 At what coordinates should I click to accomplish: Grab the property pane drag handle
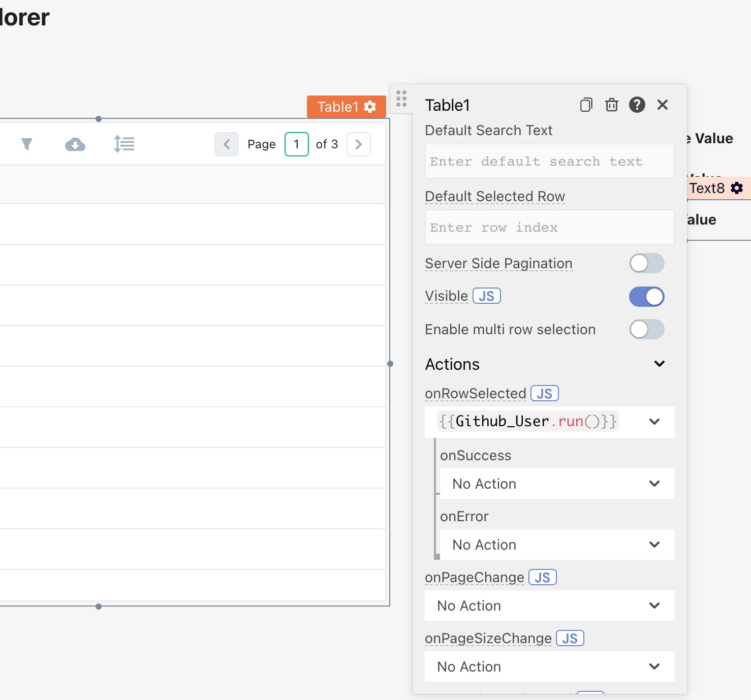401,99
